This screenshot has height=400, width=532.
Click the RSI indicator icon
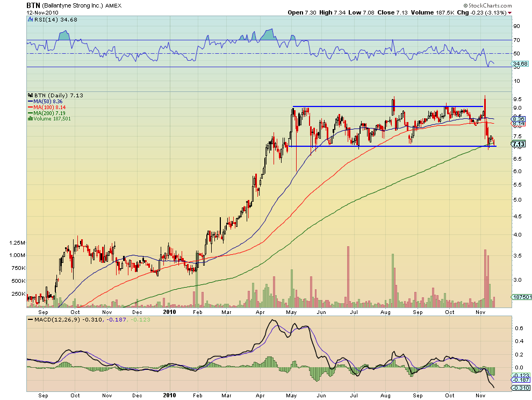pyautogui.click(x=30, y=20)
